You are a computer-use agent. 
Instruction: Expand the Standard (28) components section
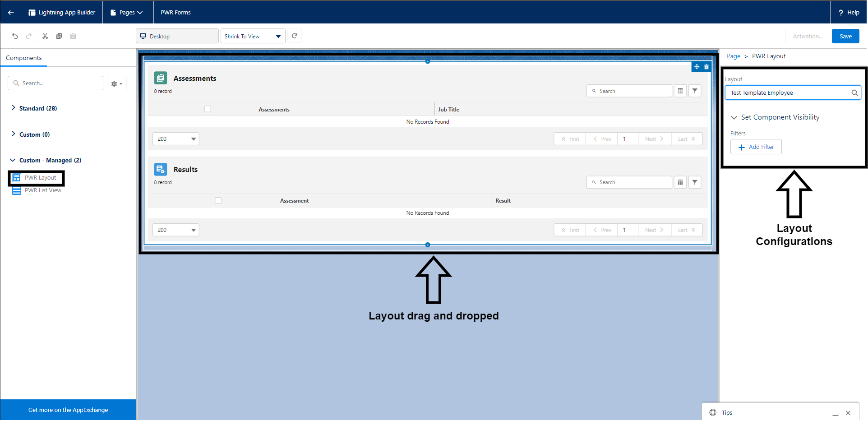(x=34, y=108)
